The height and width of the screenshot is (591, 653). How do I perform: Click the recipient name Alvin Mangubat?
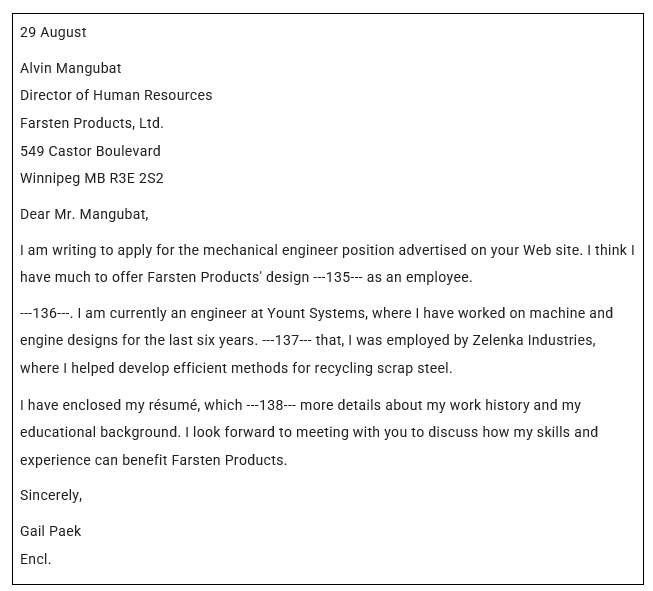[x=71, y=68]
